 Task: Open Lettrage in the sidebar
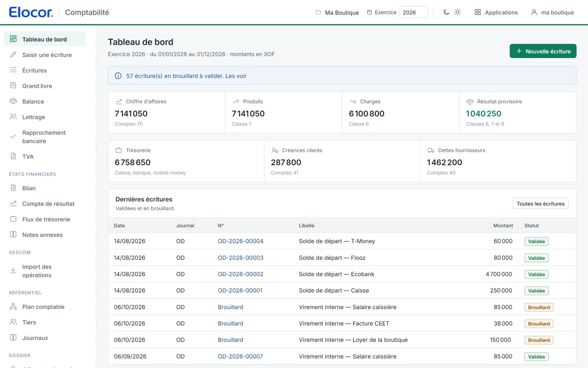click(45, 117)
